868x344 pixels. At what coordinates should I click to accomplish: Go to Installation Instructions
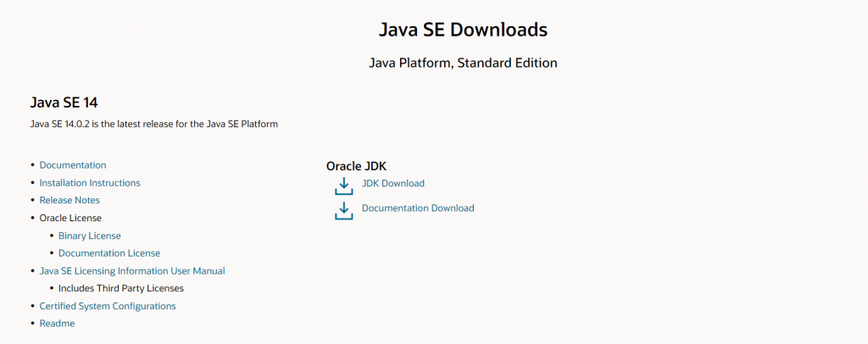tap(90, 182)
